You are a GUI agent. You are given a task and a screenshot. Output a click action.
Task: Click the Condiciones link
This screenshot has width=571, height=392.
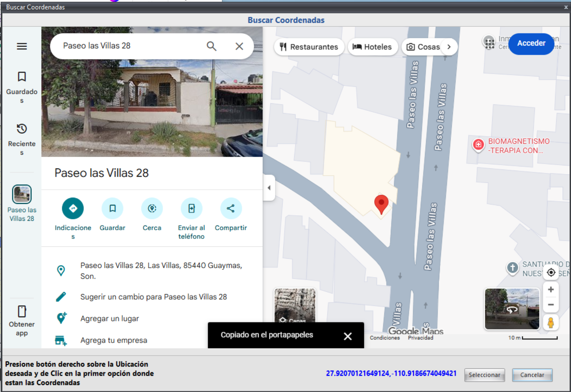tap(385, 338)
